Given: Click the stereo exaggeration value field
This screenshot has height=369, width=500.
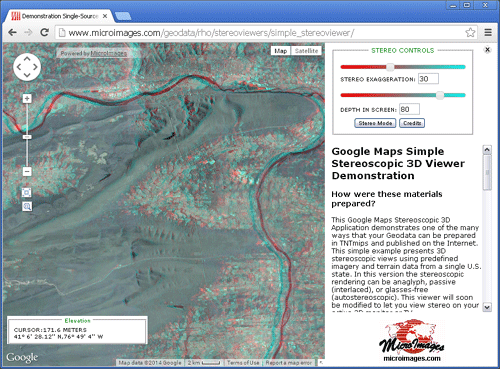Looking at the screenshot, I should click(428, 79).
